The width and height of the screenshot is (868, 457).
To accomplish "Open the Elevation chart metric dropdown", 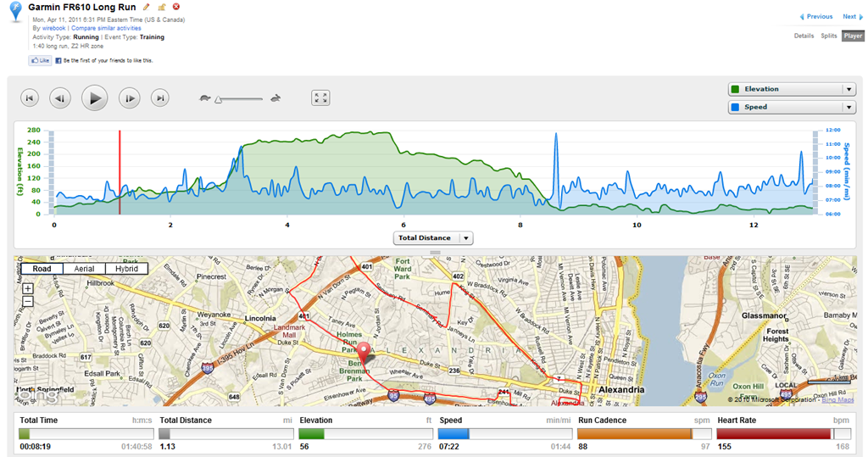I will tap(793, 89).
